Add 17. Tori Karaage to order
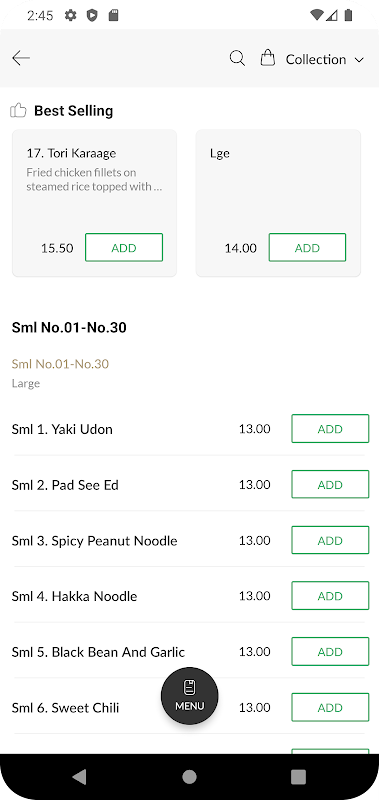Screen dimensions: 379x800 coord(124,247)
